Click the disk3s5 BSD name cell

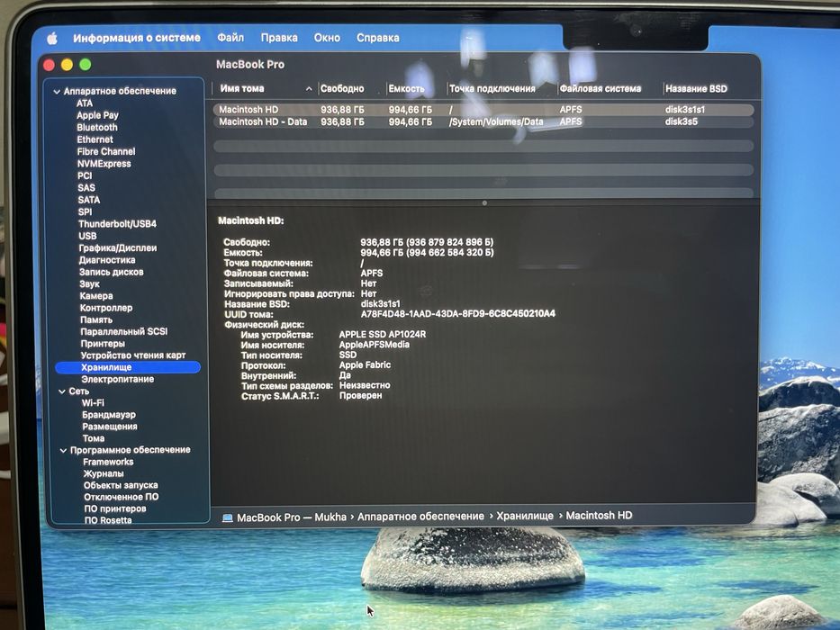tap(682, 121)
